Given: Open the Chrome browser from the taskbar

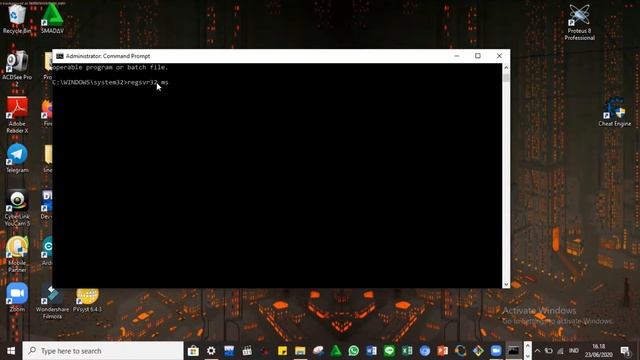Looking at the screenshot, I should pyautogui.click(x=425, y=351).
